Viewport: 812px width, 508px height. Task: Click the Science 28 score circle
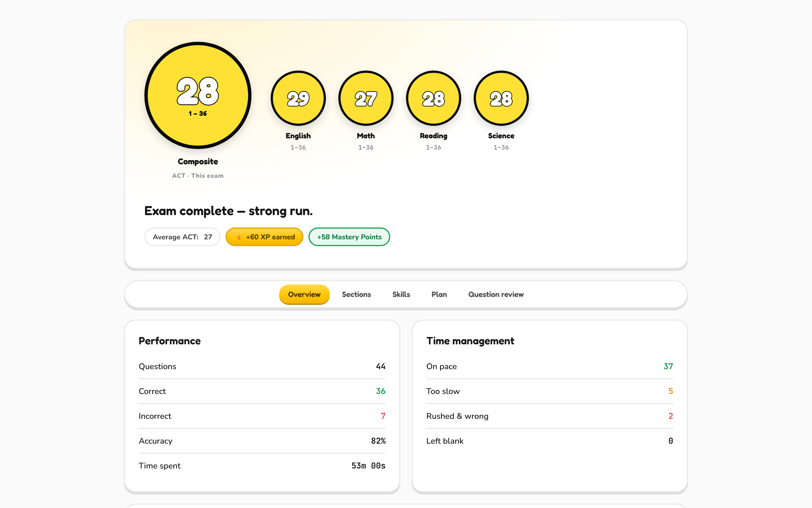(501, 98)
